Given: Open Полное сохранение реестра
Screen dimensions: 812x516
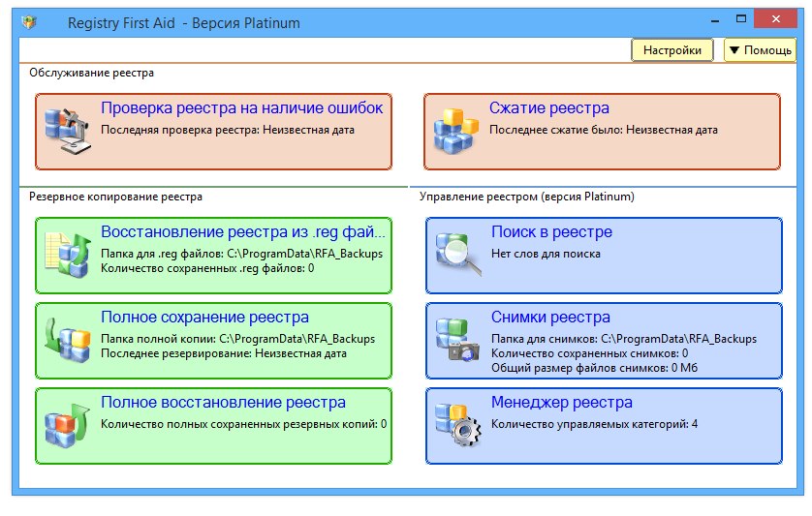Looking at the screenshot, I should 213,341.
